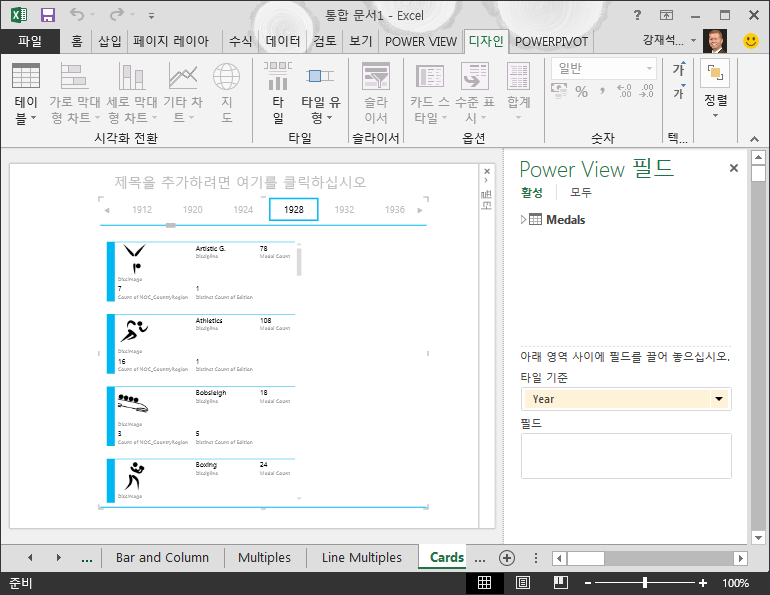Choose the horizontal bar chart (가로 막대형 차트) icon

(x=74, y=76)
